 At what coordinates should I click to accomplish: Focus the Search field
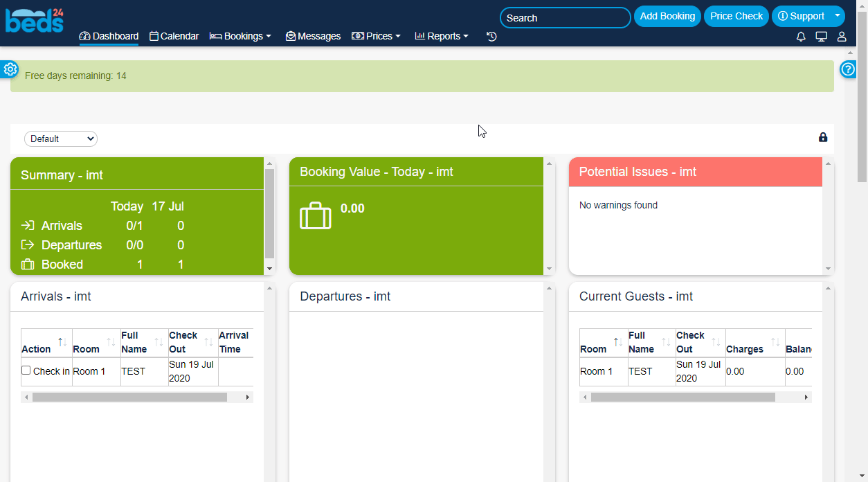click(566, 17)
